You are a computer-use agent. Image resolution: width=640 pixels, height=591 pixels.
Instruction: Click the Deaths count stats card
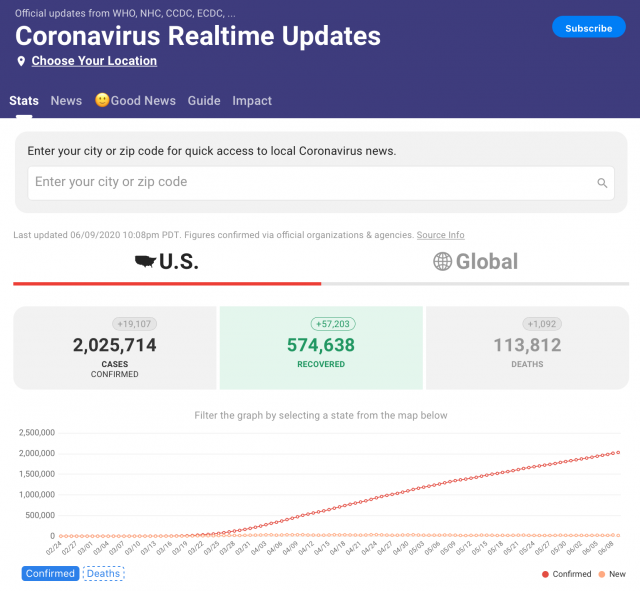(527, 347)
